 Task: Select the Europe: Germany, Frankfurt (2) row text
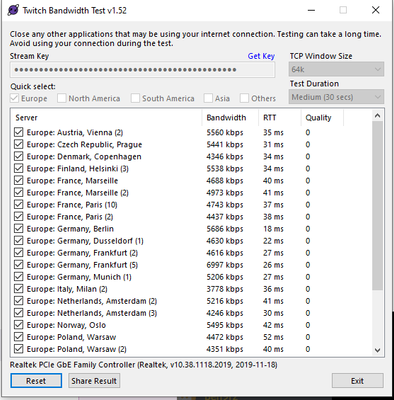(x=82, y=253)
